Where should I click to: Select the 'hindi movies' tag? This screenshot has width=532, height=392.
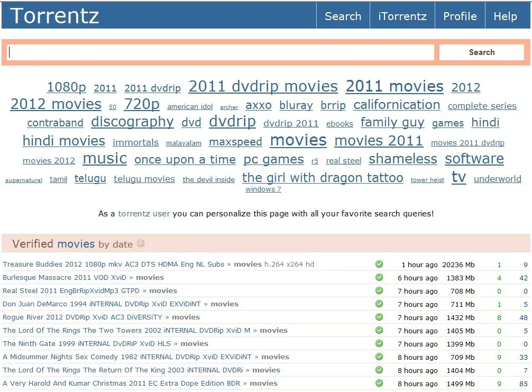(x=64, y=141)
